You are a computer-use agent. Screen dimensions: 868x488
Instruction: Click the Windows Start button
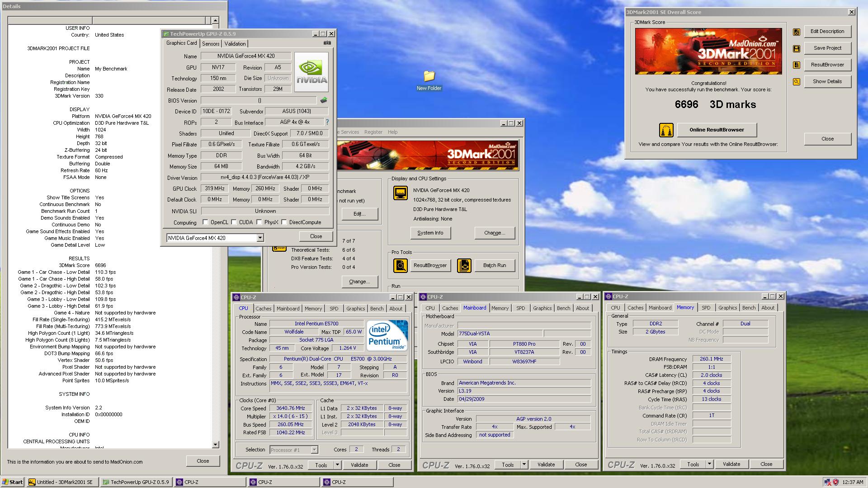pos(12,482)
